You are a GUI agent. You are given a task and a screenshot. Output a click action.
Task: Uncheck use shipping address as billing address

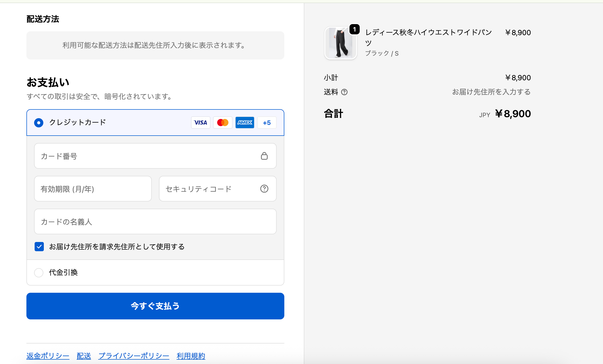coord(39,247)
